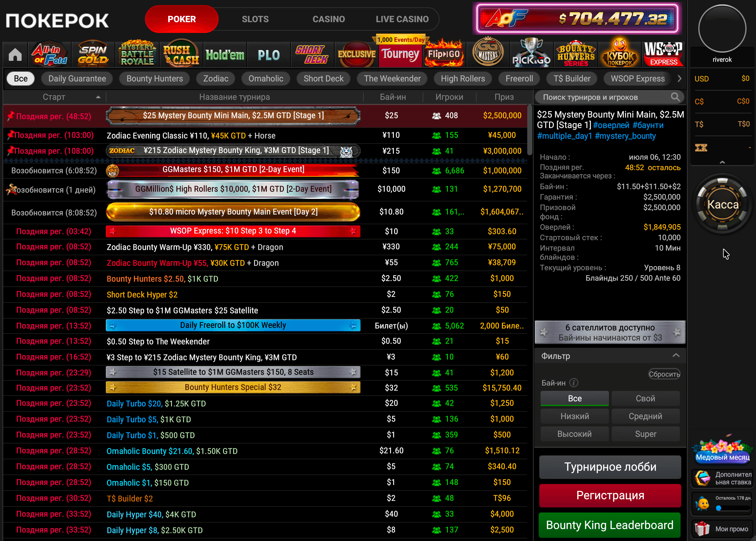Click the tournament list scrollbar

pos(530,130)
